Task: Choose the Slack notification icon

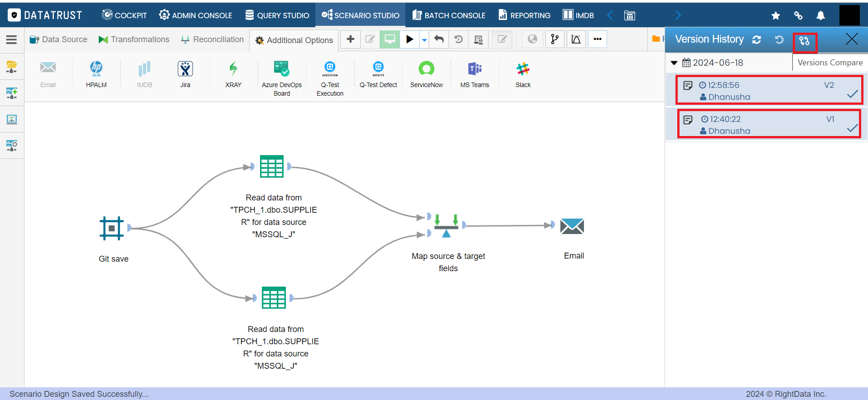Action: (523, 69)
